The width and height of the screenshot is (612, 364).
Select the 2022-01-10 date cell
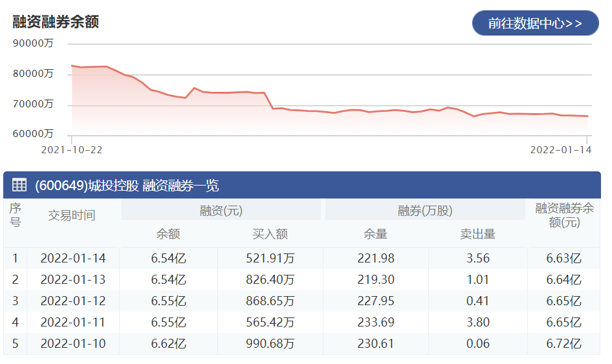coord(73,344)
